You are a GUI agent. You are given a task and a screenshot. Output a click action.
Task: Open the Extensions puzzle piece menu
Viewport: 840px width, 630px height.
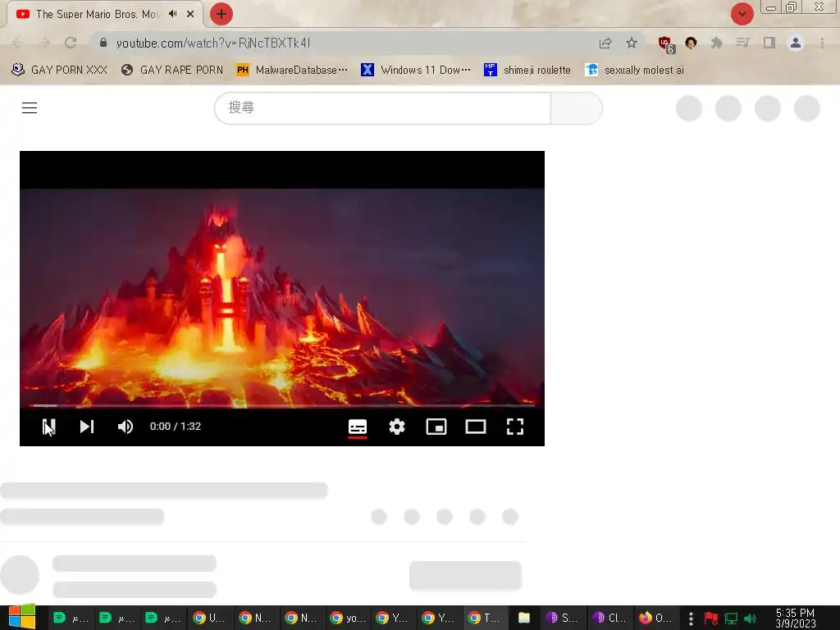click(x=717, y=43)
